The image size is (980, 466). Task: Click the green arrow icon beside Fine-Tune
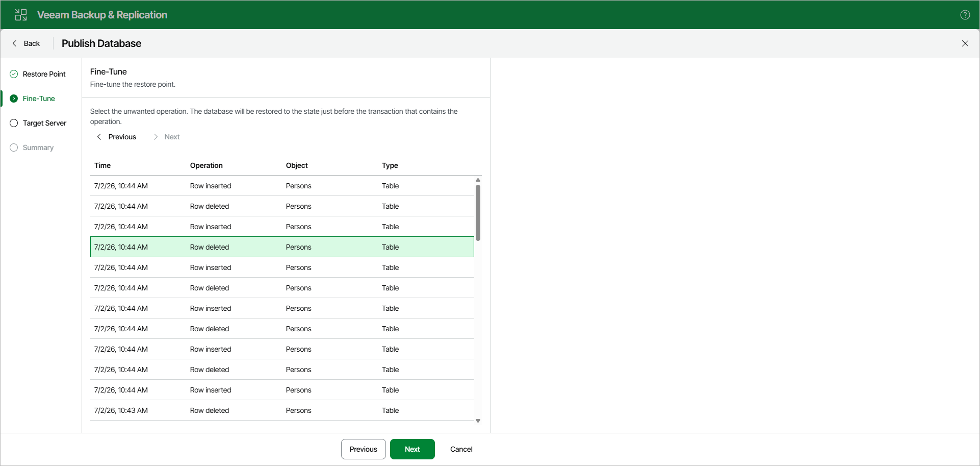click(14, 99)
